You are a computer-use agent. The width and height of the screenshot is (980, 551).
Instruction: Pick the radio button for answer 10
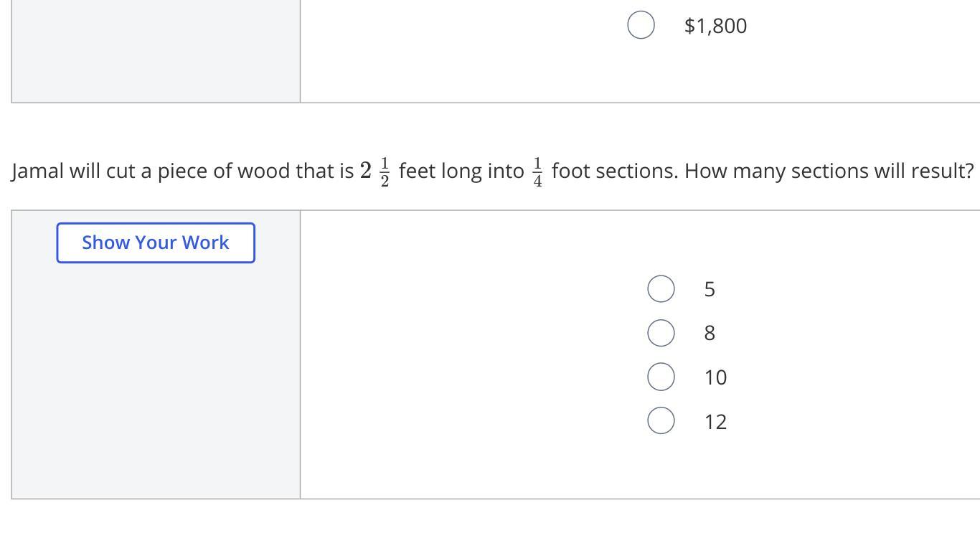pos(660,377)
